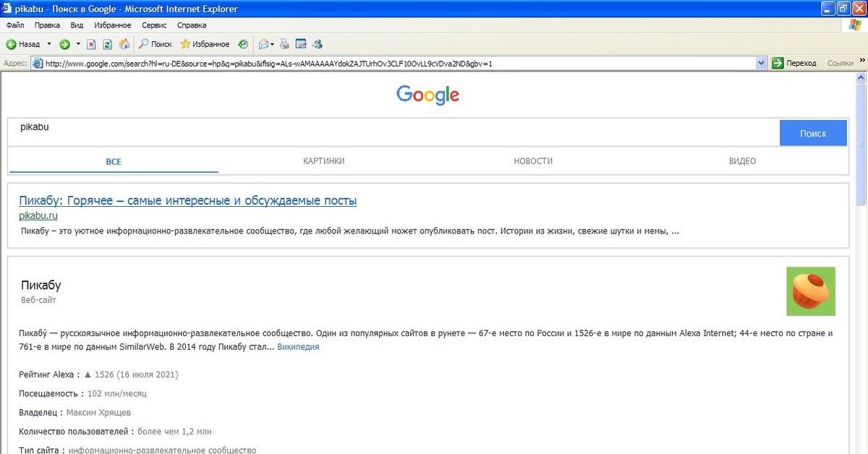868x454 pixels.
Task: Refresh the page with the Refresh icon
Action: [x=107, y=44]
